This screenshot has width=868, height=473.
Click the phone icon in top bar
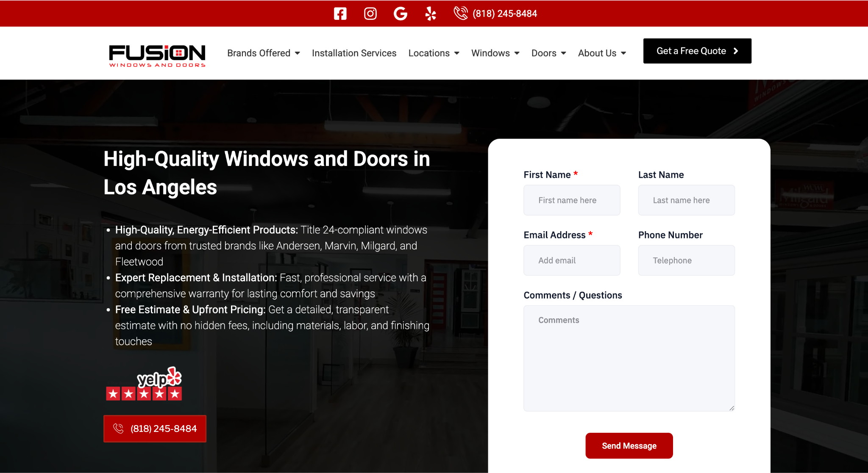[x=461, y=14]
